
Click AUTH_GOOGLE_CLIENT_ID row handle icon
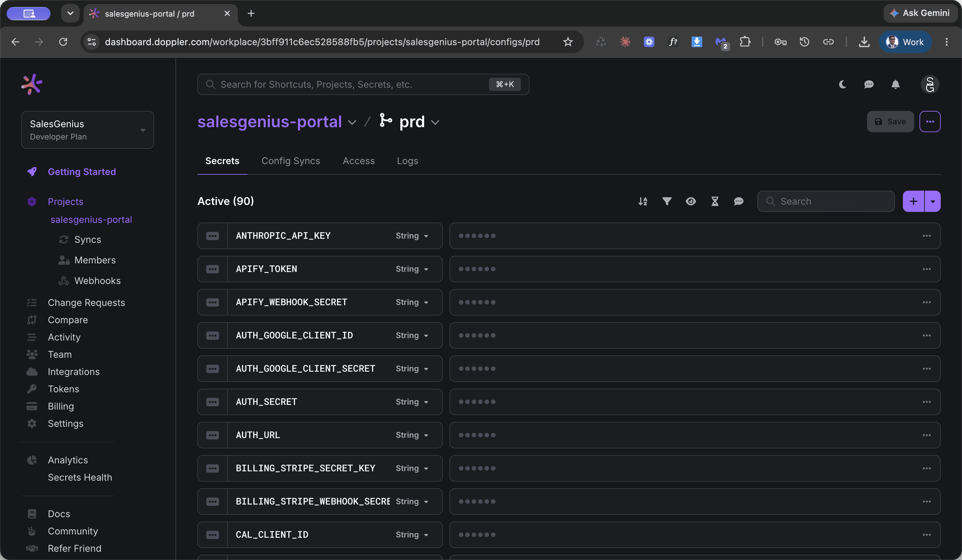pos(213,335)
